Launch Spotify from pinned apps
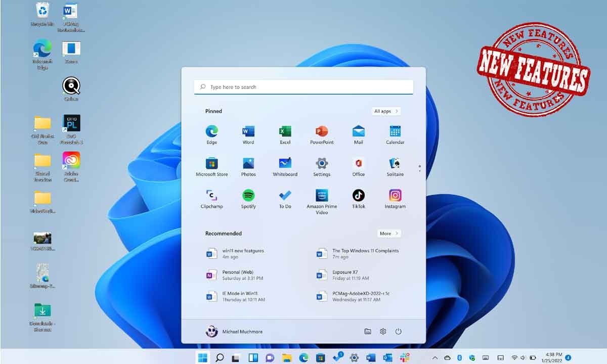607x364 pixels. coord(248,199)
